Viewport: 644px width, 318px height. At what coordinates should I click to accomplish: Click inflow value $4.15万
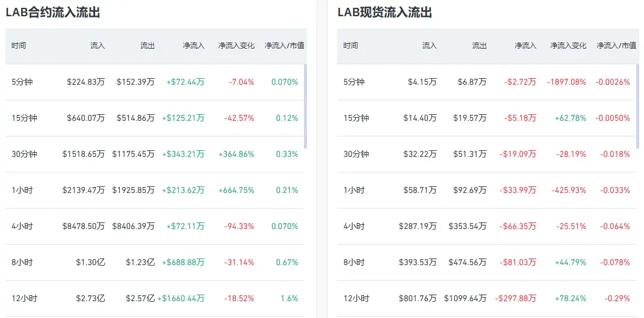click(x=423, y=82)
